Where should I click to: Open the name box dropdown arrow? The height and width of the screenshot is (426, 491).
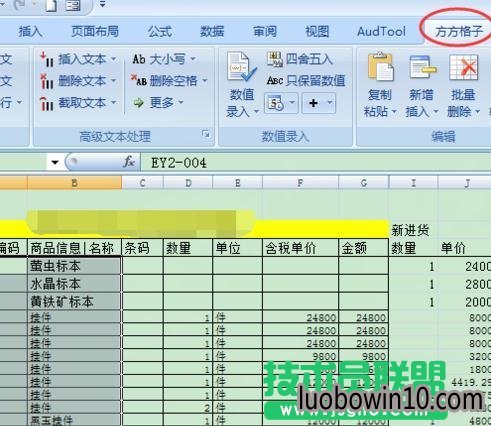pyautogui.click(x=55, y=162)
